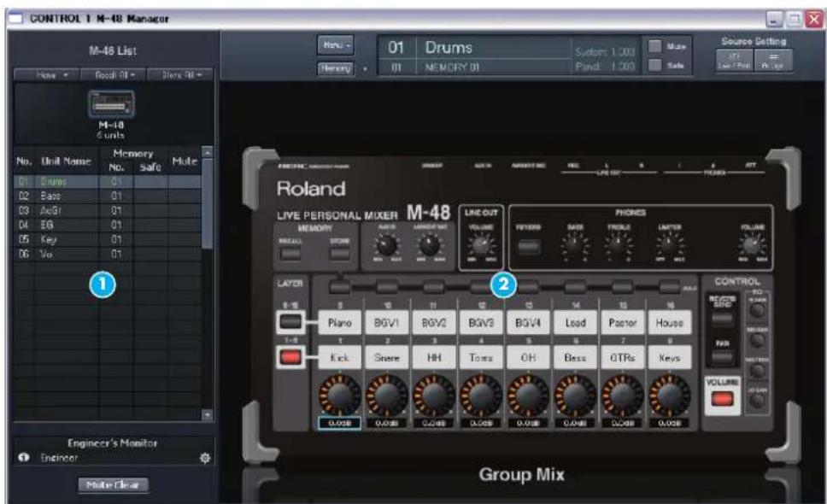Click the Memory Recall button on the mixer
827x504 pixels.
pos(290,253)
